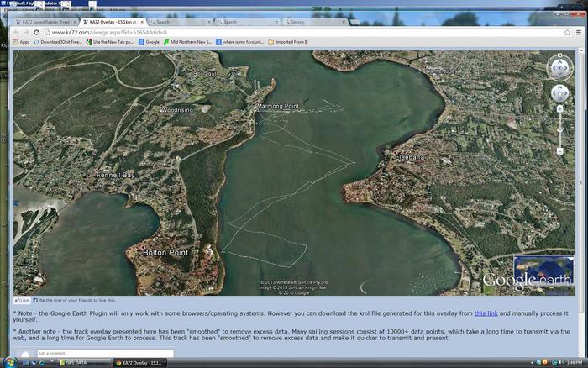The width and height of the screenshot is (588, 368).
Task: Look right with the look-joystick right arrow
Action: (x=567, y=69)
